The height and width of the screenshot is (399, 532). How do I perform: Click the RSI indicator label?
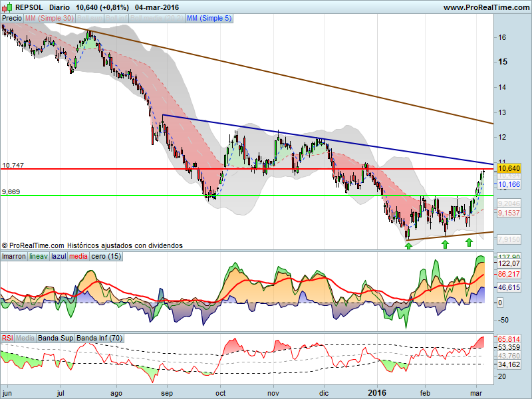[x=7, y=338]
